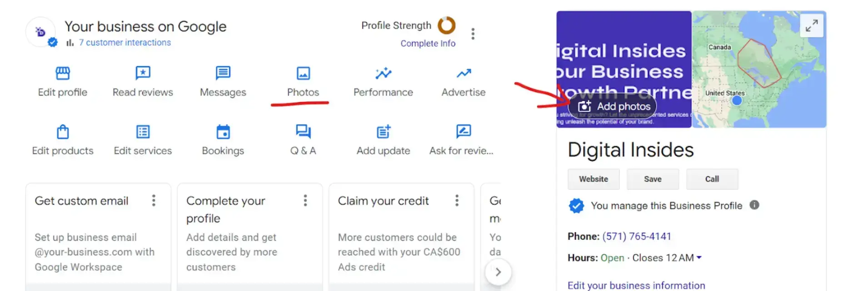
Task: Open the Get custom email card
Action: [98, 236]
